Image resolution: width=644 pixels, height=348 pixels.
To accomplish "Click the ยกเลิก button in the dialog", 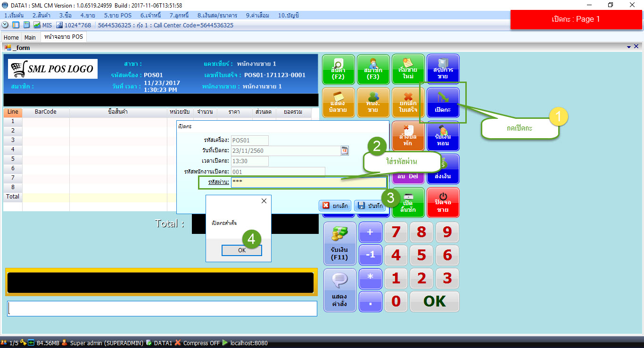I will pyautogui.click(x=335, y=206).
